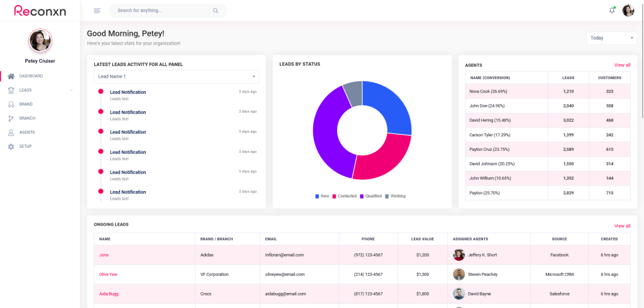This screenshot has width=644, height=308.
Task: Expand the Leads submenu chevron
Action: [72, 91]
